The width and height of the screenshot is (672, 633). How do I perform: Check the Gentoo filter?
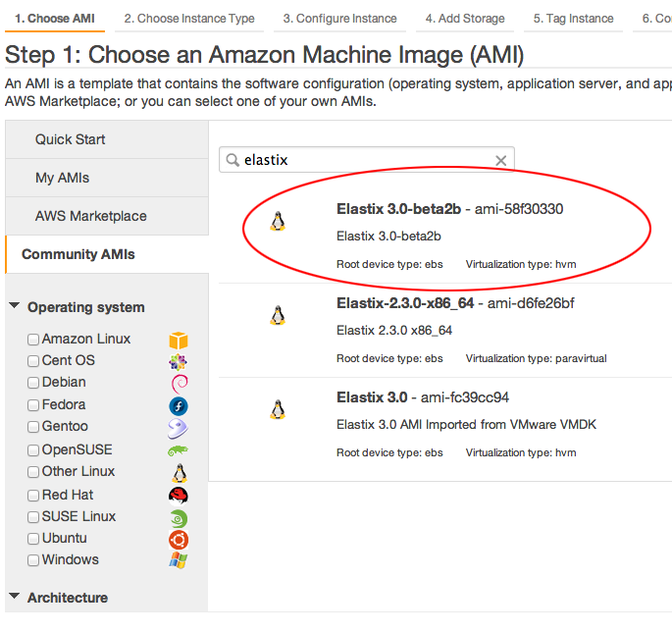(33, 427)
